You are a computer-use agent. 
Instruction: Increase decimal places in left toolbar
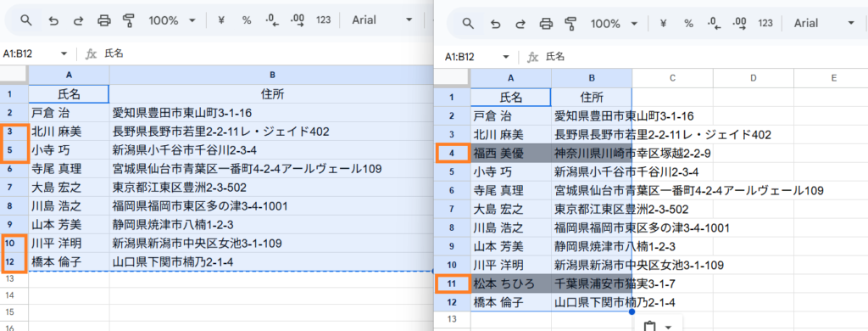298,20
